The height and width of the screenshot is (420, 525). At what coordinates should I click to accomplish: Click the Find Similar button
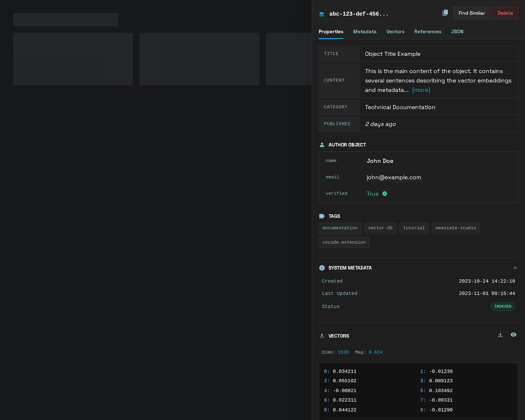472,13
